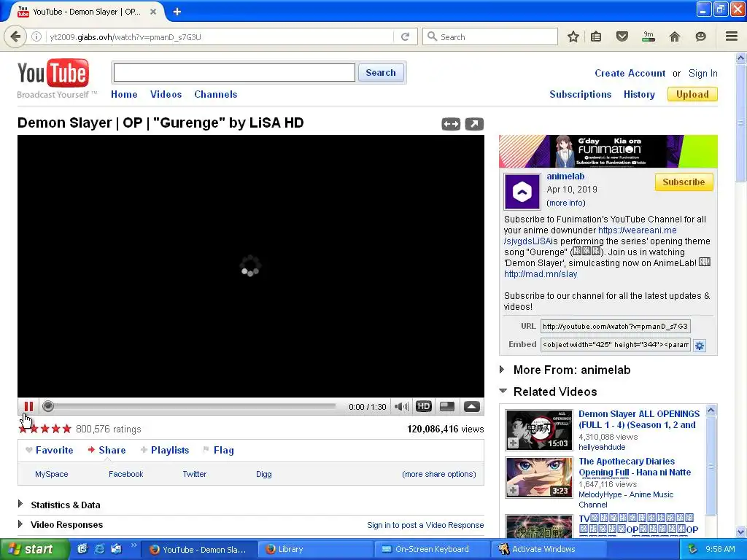Viewport: 747px width, 560px height.
Task: Close the YouTube Demon Slayer tab
Action: (x=153, y=12)
